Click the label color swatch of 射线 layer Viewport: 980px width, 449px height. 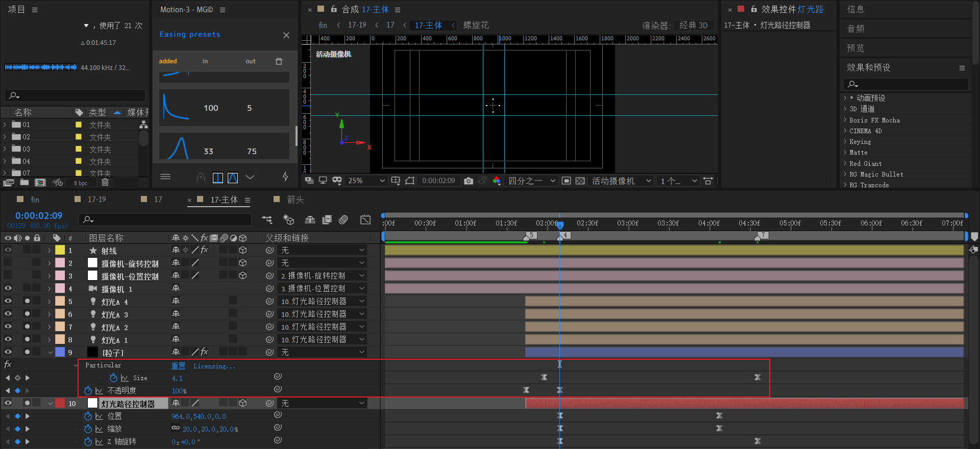tap(60, 250)
